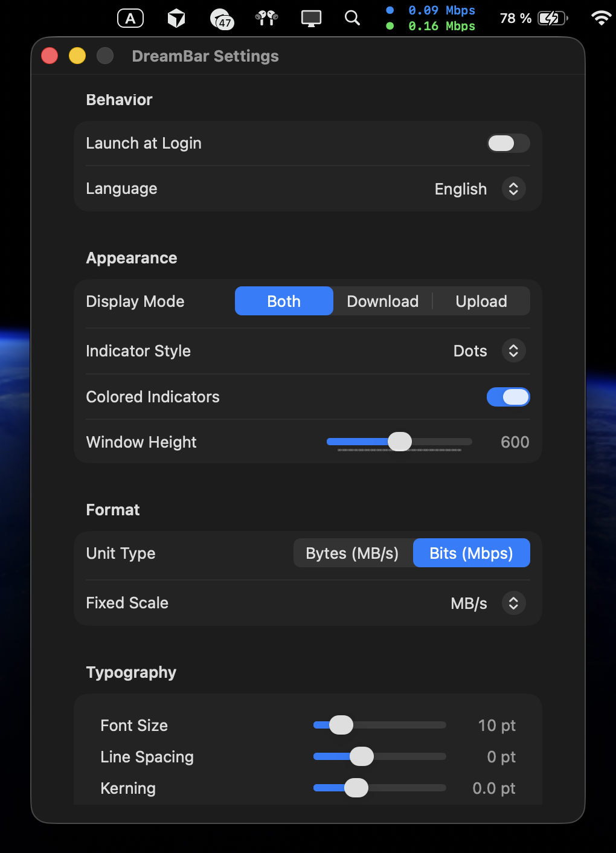Click the Line Spacing value 0 pt
Image resolution: width=616 pixels, height=853 pixels.
click(501, 757)
